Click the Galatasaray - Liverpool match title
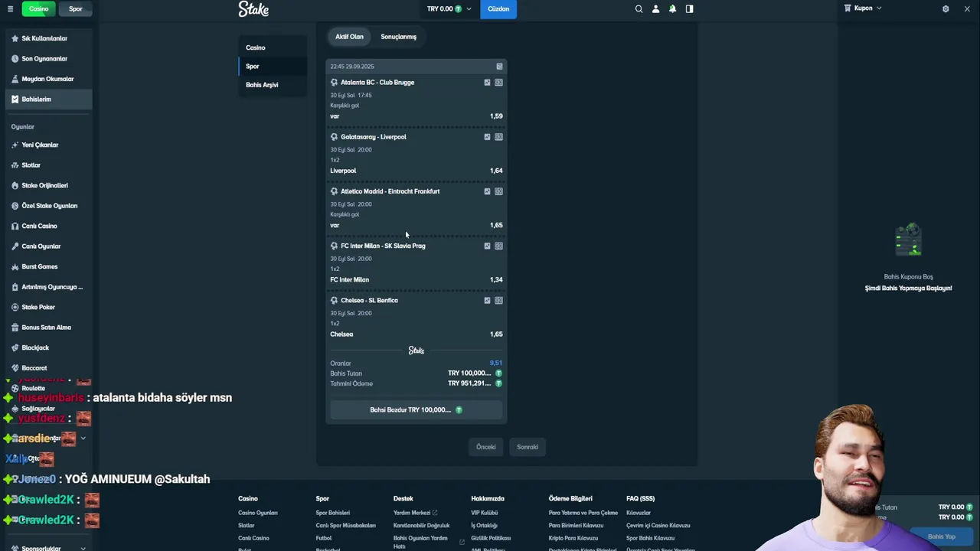This screenshot has width=980, height=551. tap(374, 137)
